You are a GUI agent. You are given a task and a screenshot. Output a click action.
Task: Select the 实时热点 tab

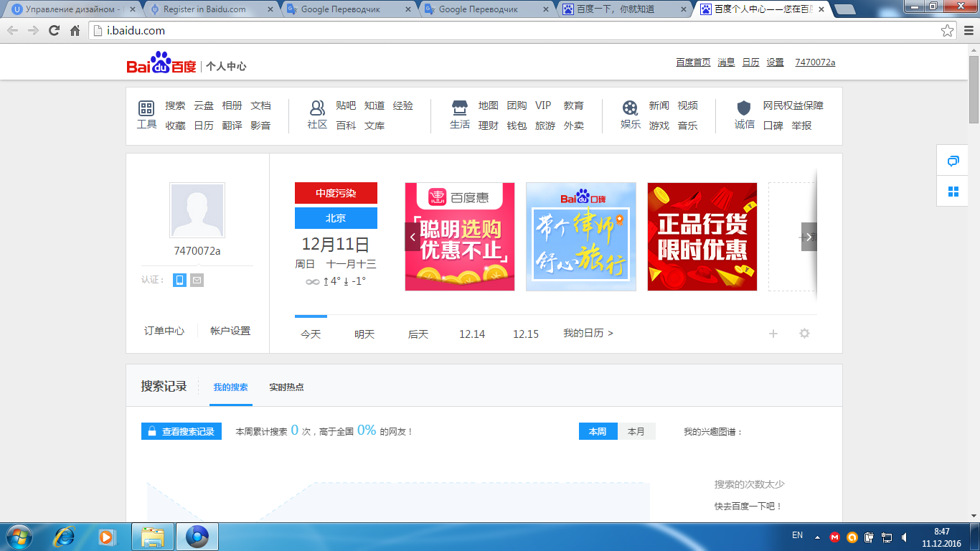pos(286,387)
